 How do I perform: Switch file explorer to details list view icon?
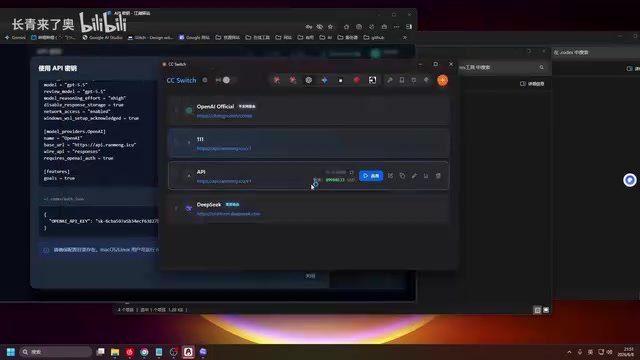point(537,310)
